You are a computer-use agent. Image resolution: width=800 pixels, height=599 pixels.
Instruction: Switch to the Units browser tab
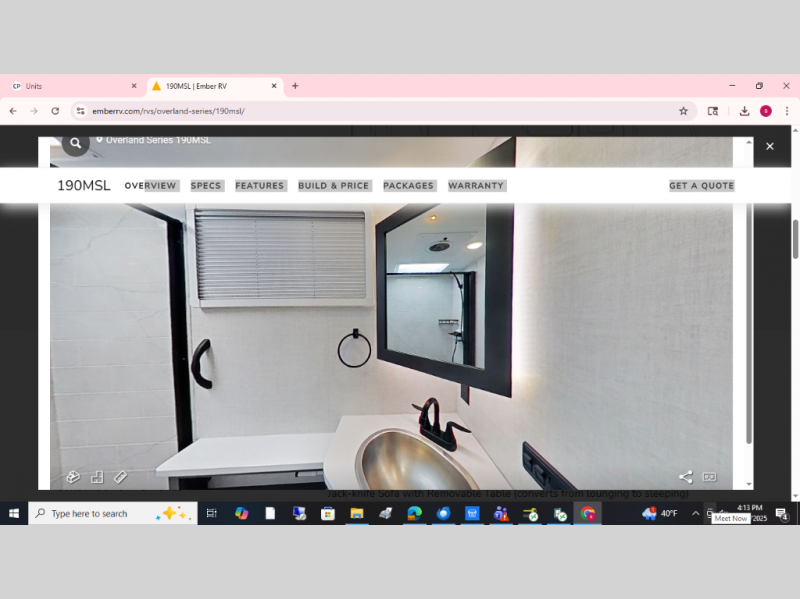(70, 86)
